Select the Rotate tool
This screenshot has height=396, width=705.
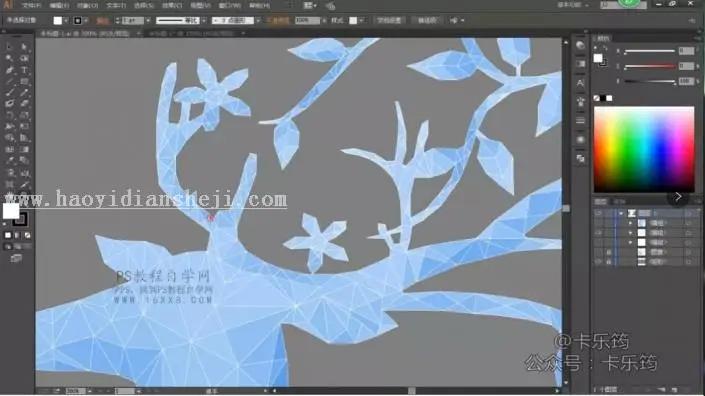point(9,115)
